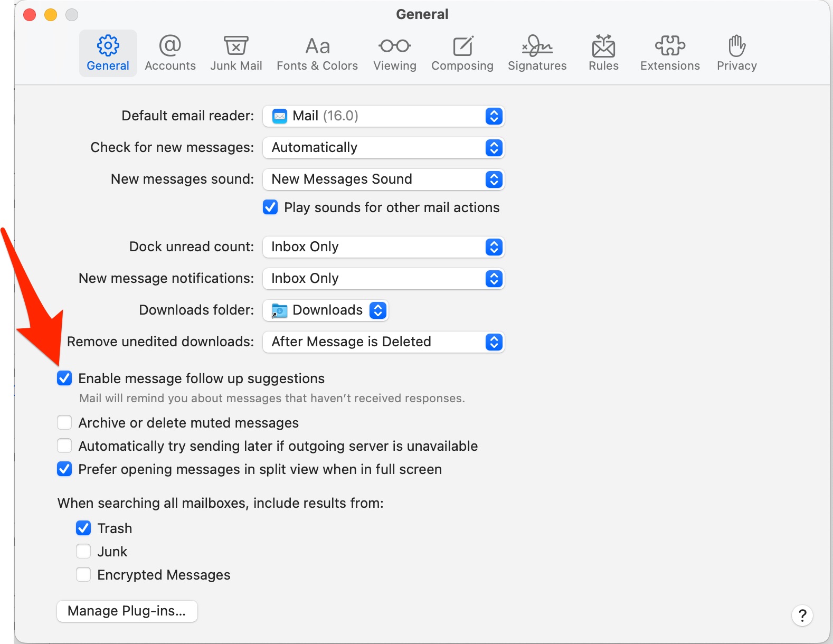Enable Archive or delete muted messages
The height and width of the screenshot is (644, 833).
(x=64, y=423)
